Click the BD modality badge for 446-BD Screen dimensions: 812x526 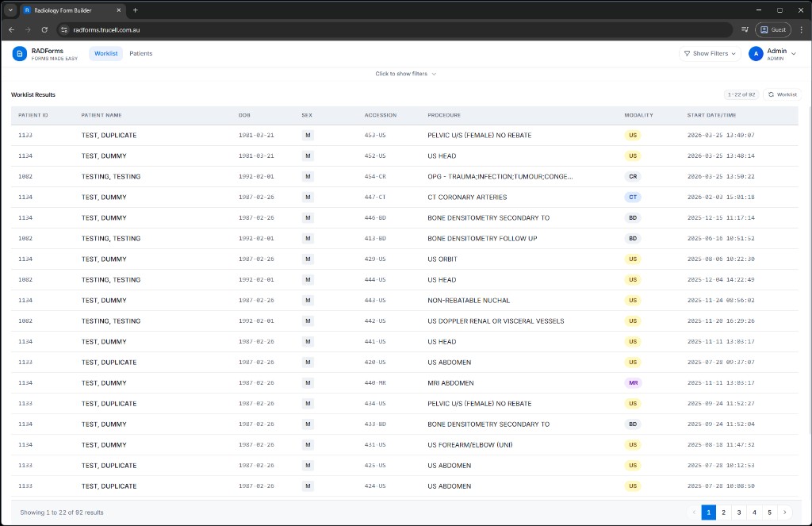(x=632, y=217)
